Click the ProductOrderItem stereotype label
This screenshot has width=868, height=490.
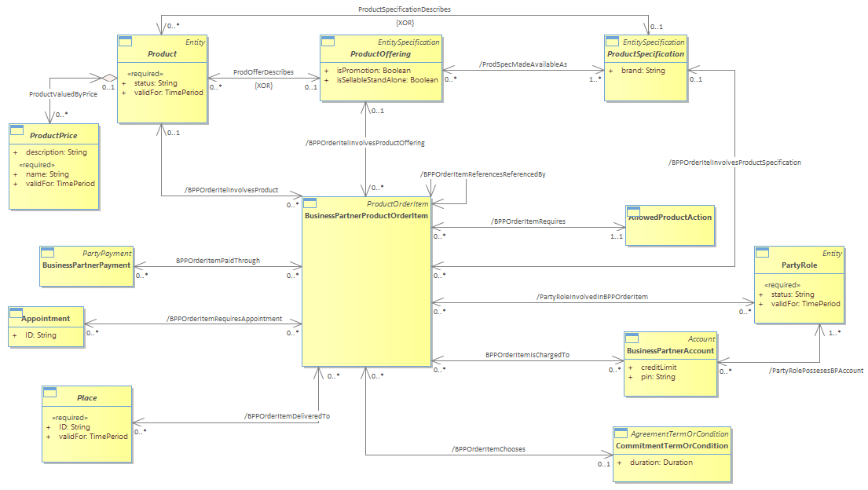click(397, 203)
